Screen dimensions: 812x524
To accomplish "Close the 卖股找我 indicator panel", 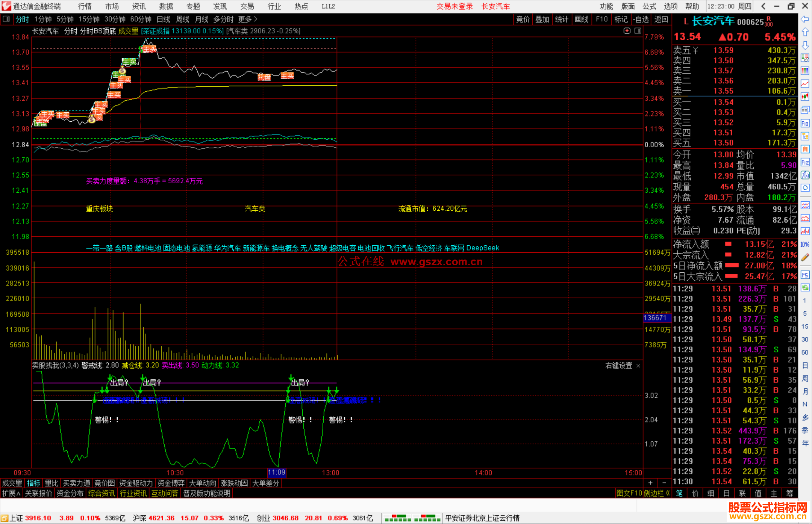I will 638,365.
